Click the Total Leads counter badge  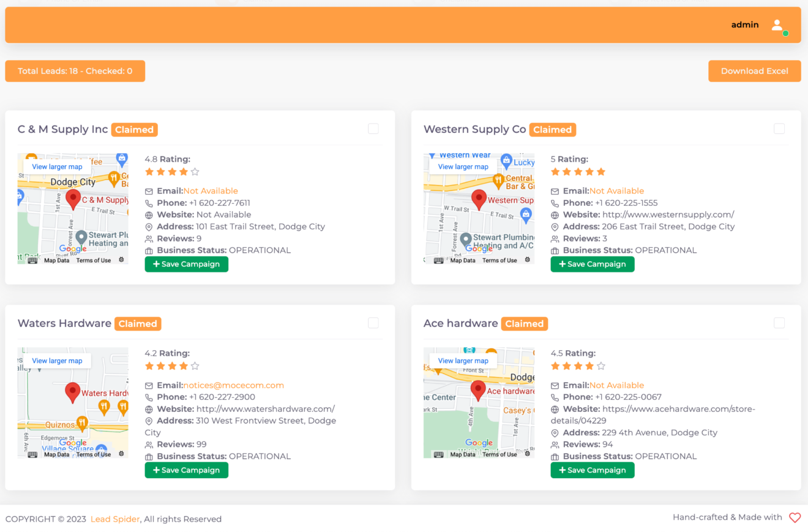tap(75, 71)
